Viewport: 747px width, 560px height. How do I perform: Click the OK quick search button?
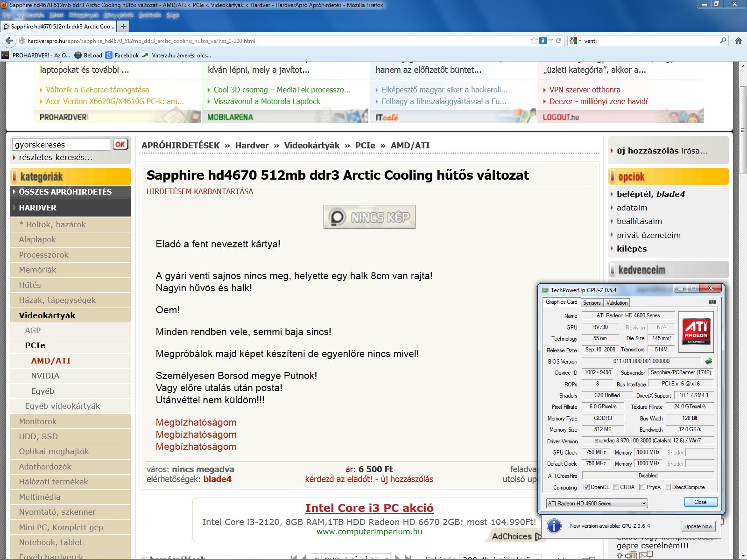tap(120, 144)
